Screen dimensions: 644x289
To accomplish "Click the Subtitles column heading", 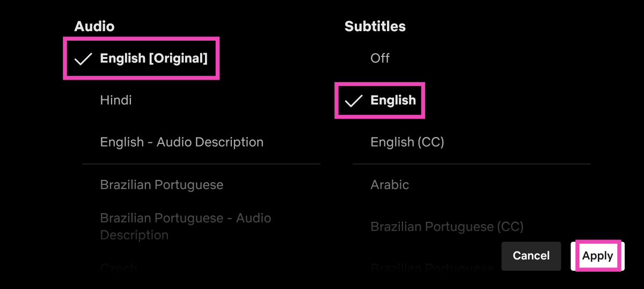I will pos(375,26).
